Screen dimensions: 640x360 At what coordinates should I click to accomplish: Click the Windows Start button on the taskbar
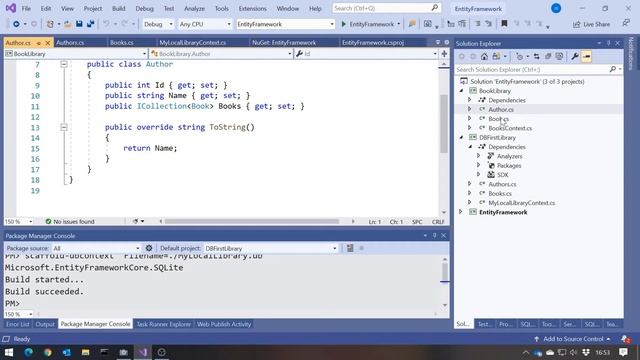[x=9, y=352]
